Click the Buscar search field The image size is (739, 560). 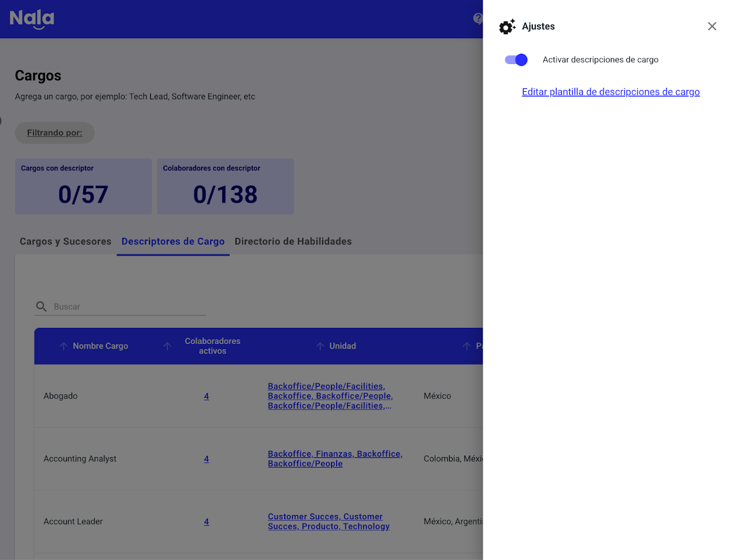pos(128,307)
